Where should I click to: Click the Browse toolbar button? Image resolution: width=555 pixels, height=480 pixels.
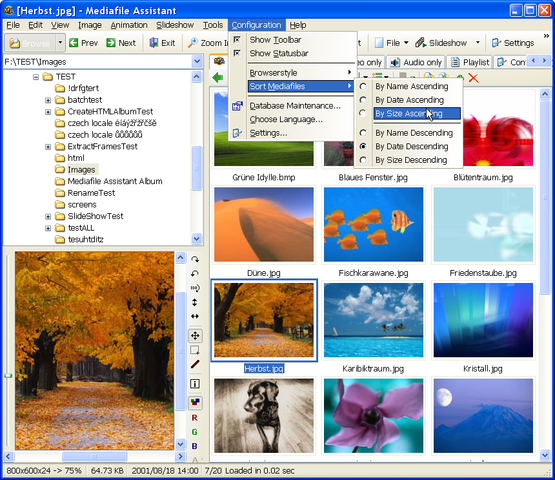click(30, 43)
